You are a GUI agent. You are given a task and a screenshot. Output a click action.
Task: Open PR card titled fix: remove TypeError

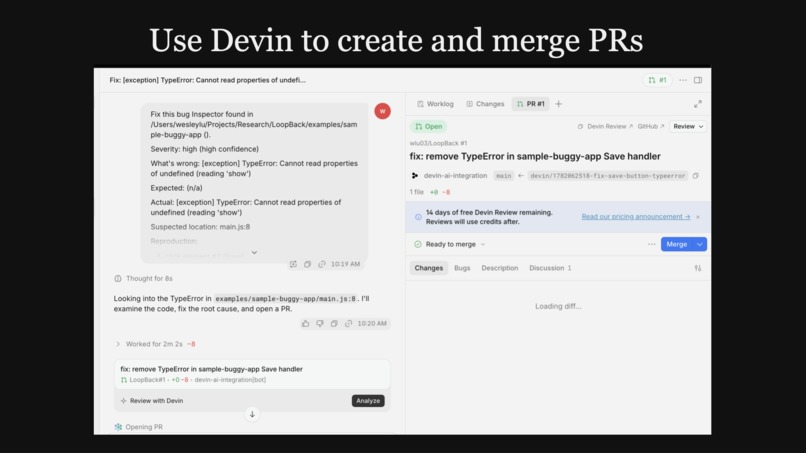coord(252,374)
